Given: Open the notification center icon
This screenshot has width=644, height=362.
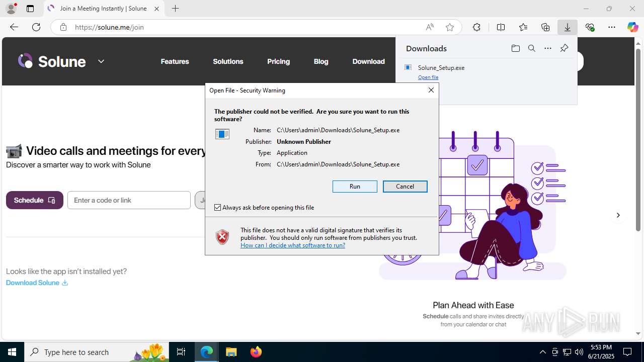Looking at the screenshot, I should tap(627, 352).
